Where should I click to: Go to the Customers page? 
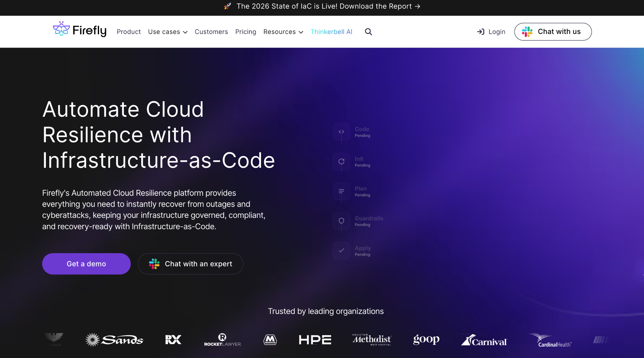211,32
